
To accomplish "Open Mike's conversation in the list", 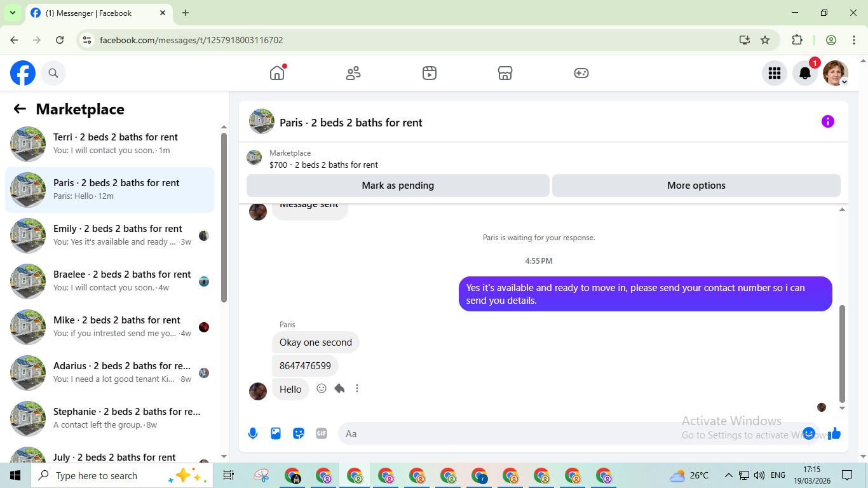I will click(x=109, y=327).
